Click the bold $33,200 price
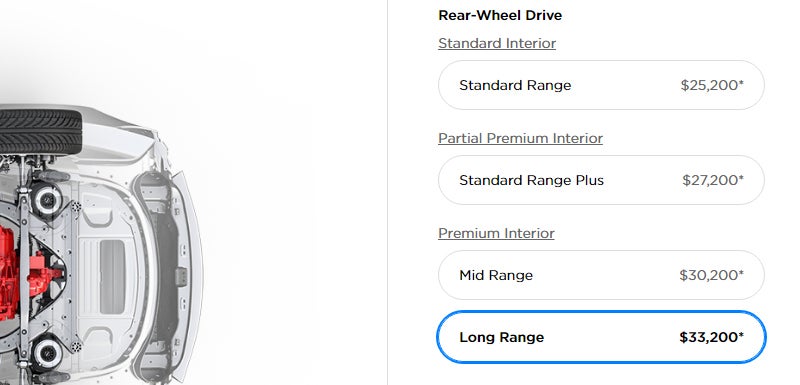 pyautogui.click(x=711, y=337)
